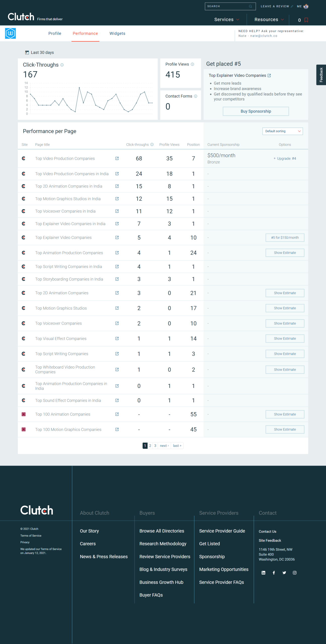Show Estimate for Top Motion Graphics Studios
Screen dimensions: 326x644
[x=285, y=308]
